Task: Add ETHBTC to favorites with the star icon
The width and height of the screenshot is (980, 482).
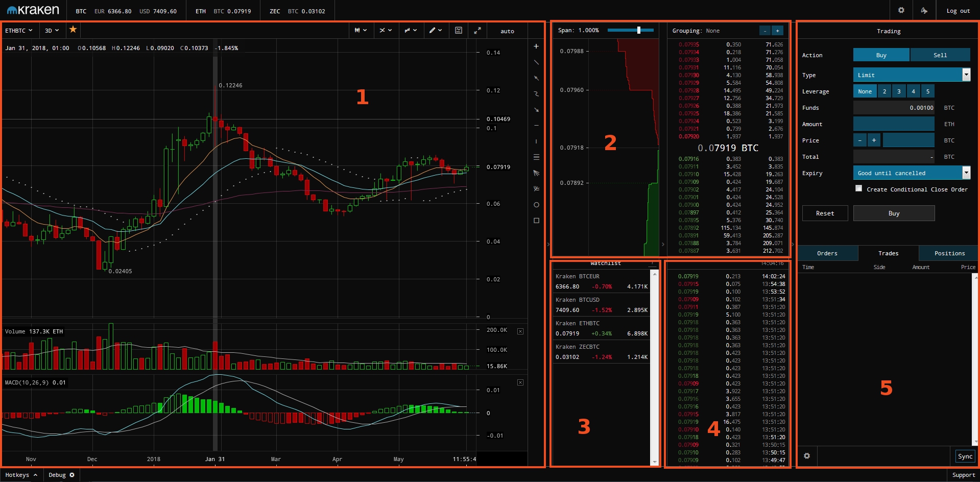Action: click(x=73, y=30)
